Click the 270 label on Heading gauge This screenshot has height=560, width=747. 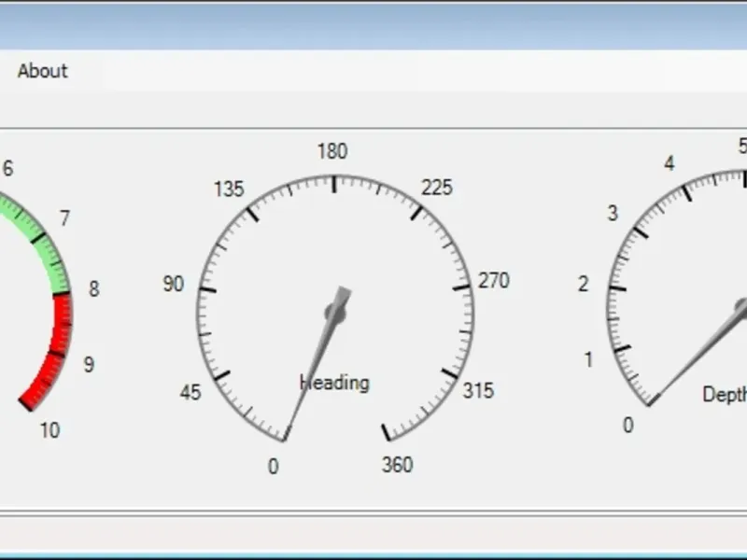coord(494,281)
